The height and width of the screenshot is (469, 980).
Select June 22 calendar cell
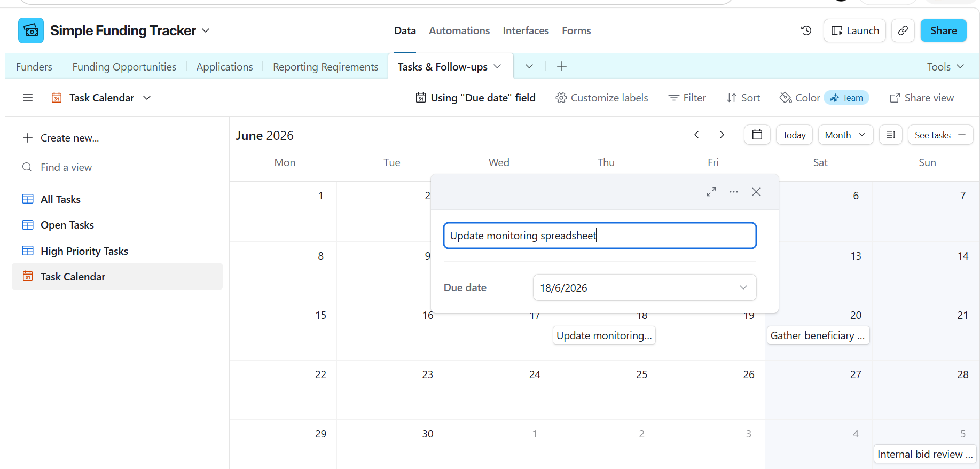point(283,390)
